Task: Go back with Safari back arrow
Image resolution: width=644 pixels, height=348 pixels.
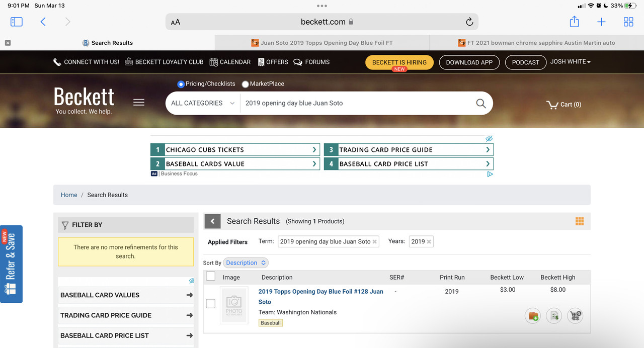Action: pos(43,22)
